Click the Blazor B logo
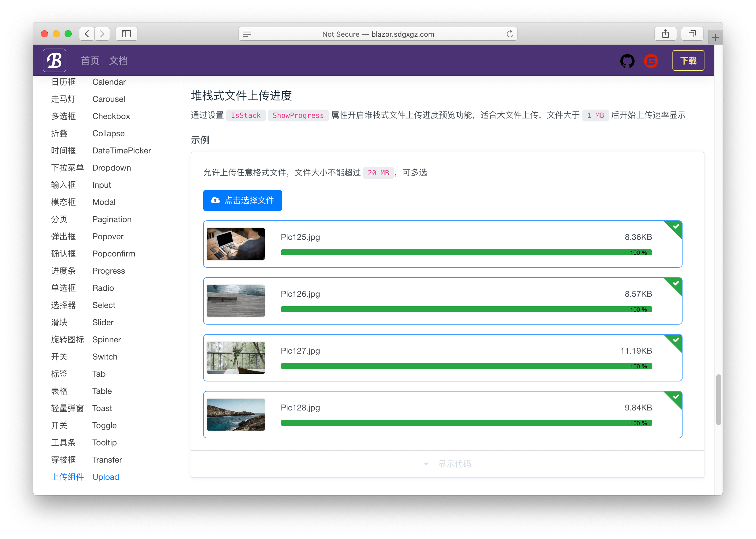This screenshot has height=539, width=756. coord(55,60)
